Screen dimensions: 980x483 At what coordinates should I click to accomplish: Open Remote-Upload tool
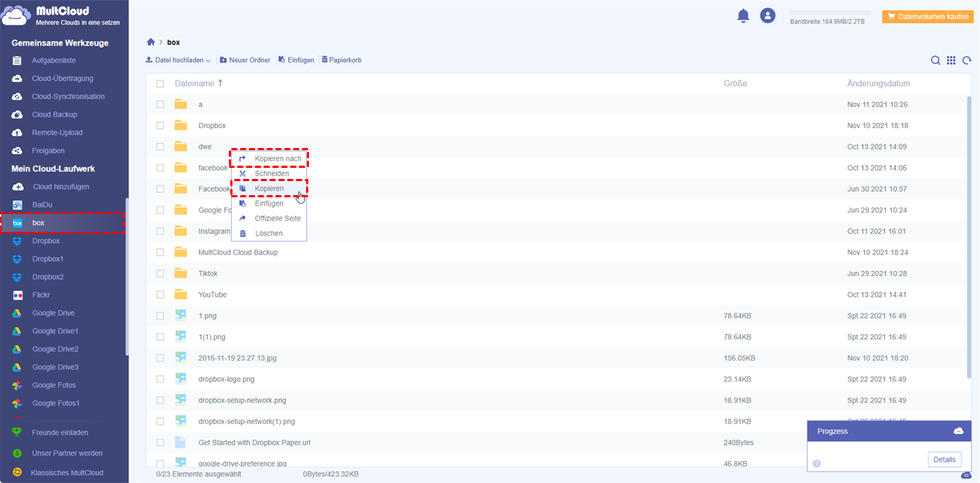(x=57, y=133)
